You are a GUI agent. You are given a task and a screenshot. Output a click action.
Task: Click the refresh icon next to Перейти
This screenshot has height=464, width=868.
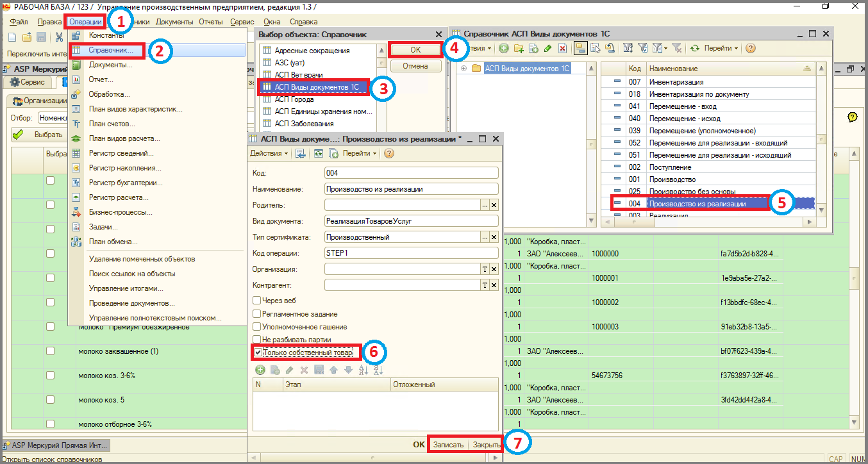(x=695, y=48)
